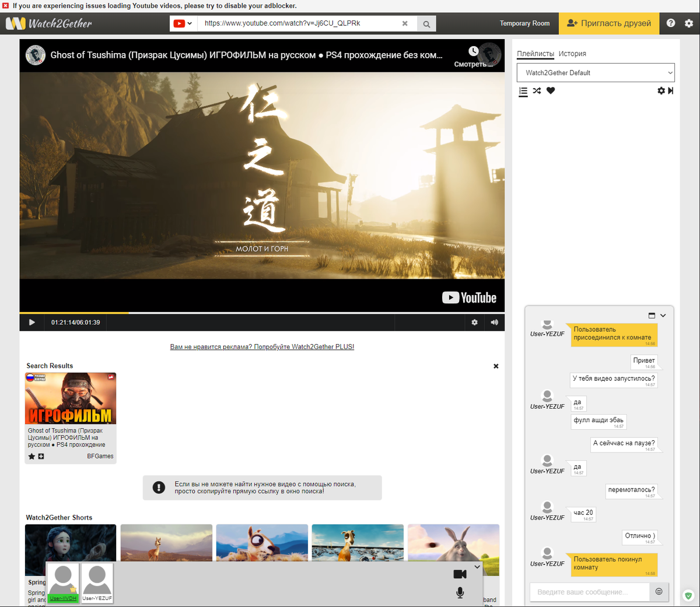700x607 pixels.
Task: Skip to next playlist item
Action: (671, 91)
